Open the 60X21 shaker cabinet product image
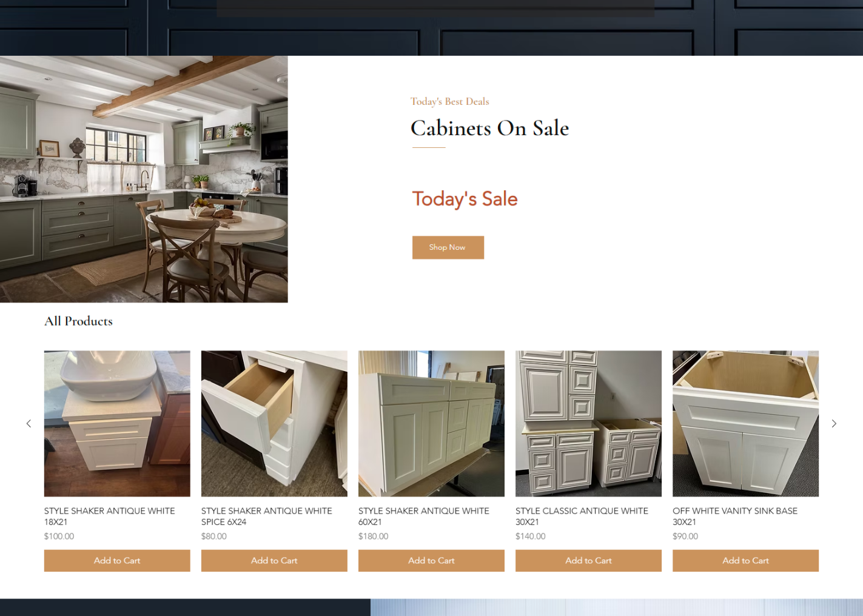 coord(431,424)
